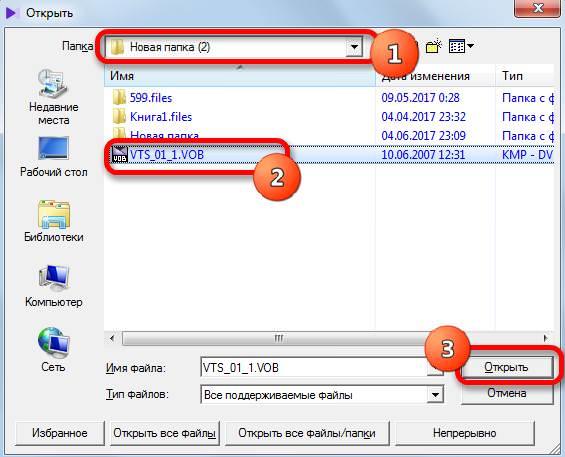
Task: Open Libraries (Библиотеки) in sidebar
Action: click(53, 221)
